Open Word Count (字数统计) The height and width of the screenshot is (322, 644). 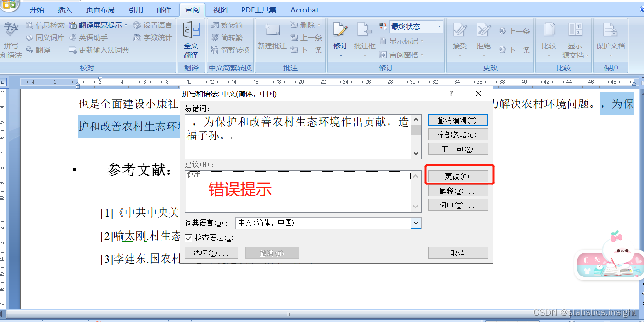click(153, 37)
